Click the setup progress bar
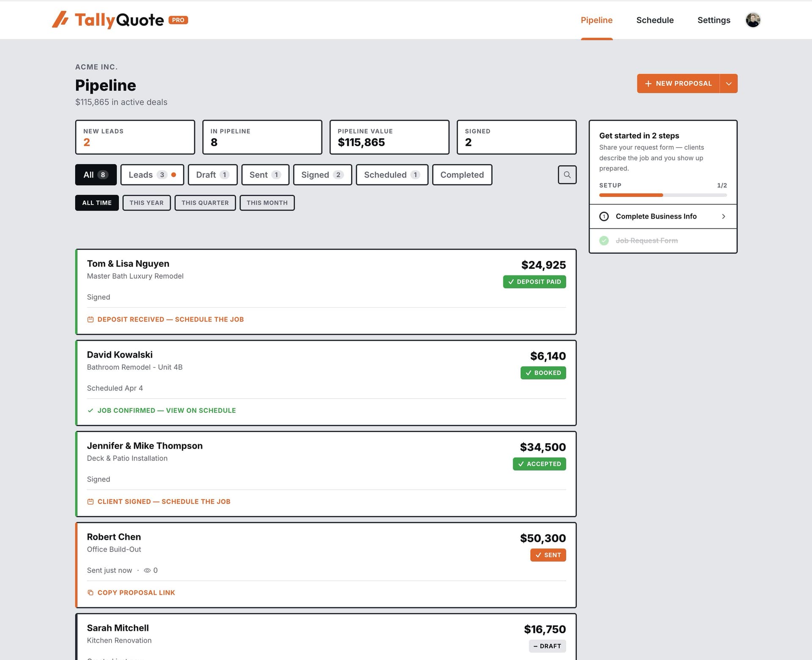This screenshot has width=812, height=660. click(x=663, y=195)
